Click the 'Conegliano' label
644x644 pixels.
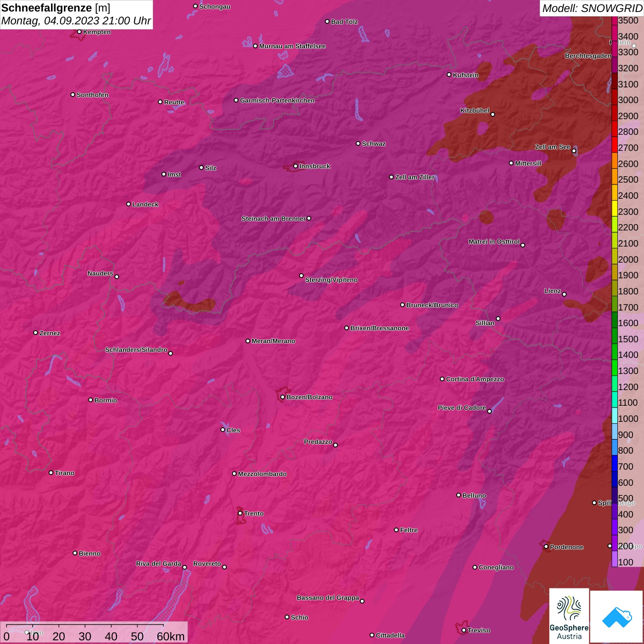point(496,567)
